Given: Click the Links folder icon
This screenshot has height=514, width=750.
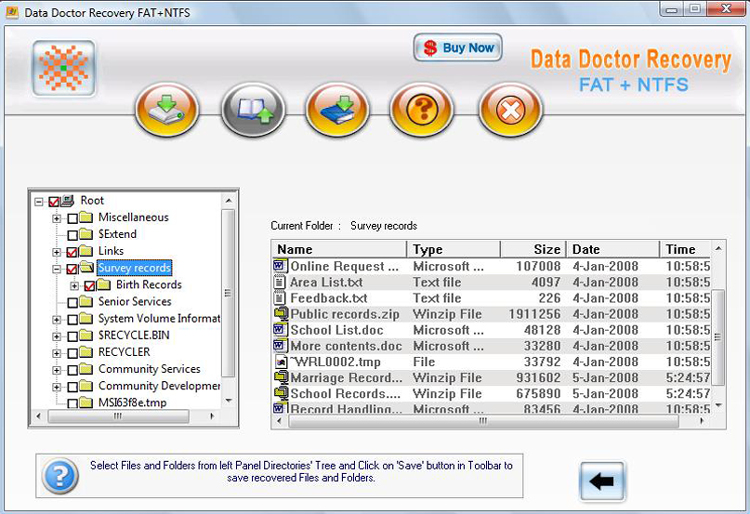Looking at the screenshot, I should 86,251.
